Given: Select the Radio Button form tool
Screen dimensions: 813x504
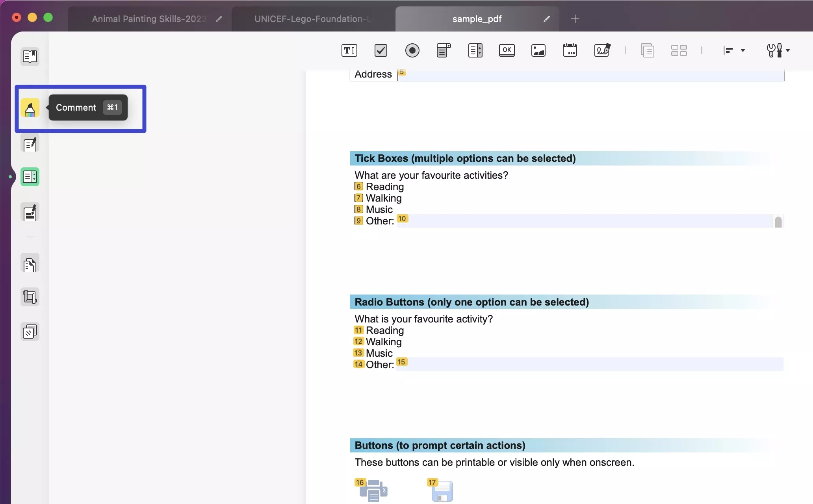Looking at the screenshot, I should [412, 50].
